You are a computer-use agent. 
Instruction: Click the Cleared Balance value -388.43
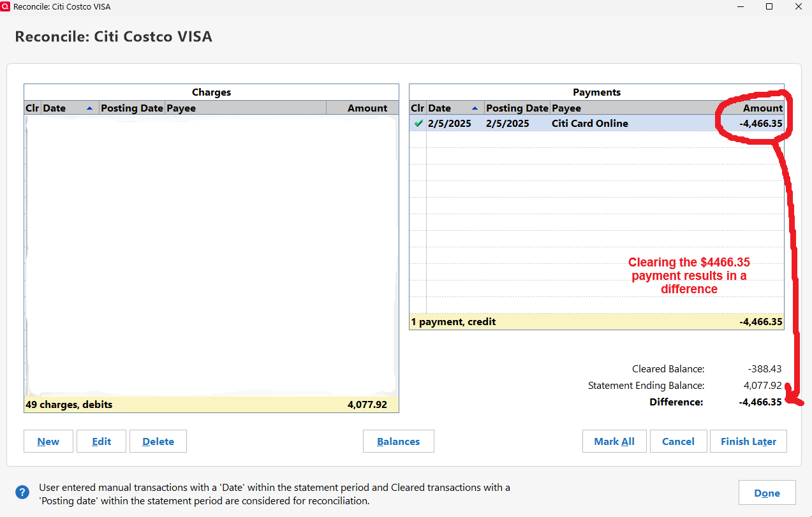(x=765, y=369)
